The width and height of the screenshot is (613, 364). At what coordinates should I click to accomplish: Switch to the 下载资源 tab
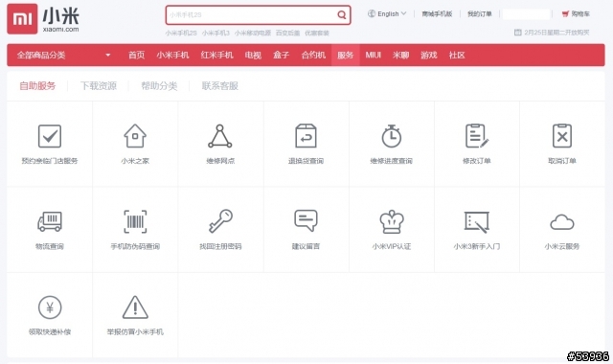point(99,85)
